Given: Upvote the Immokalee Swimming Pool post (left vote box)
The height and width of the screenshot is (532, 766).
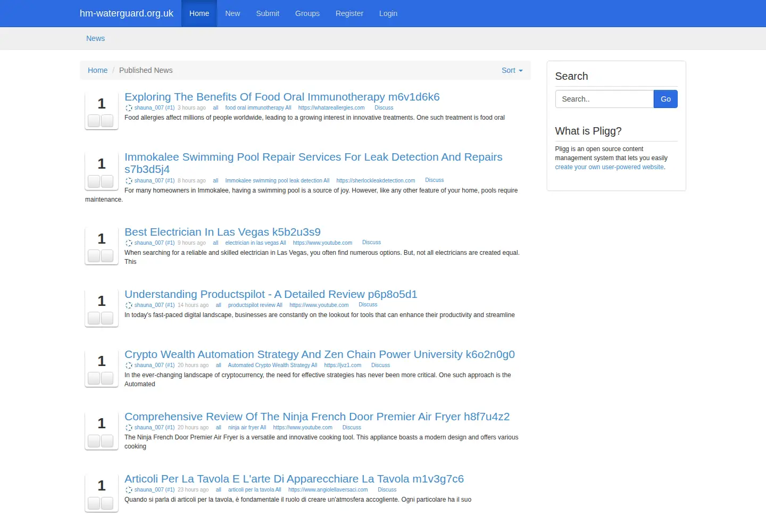Looking at the screenshot, I should coord(94,181).
